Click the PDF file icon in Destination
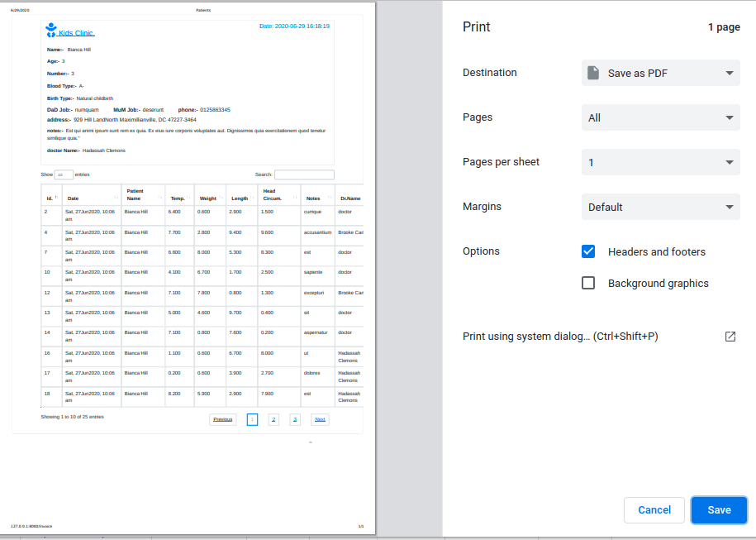This screenshot has height=540, width=756. tap(593, 73)
